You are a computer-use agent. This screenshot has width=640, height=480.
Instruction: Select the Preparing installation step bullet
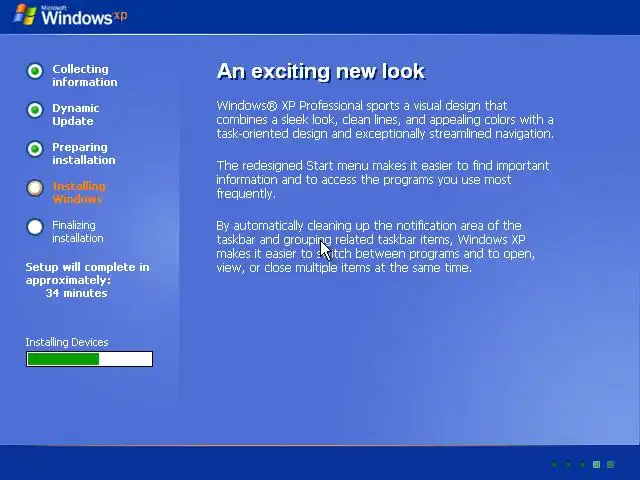point(35,149)
